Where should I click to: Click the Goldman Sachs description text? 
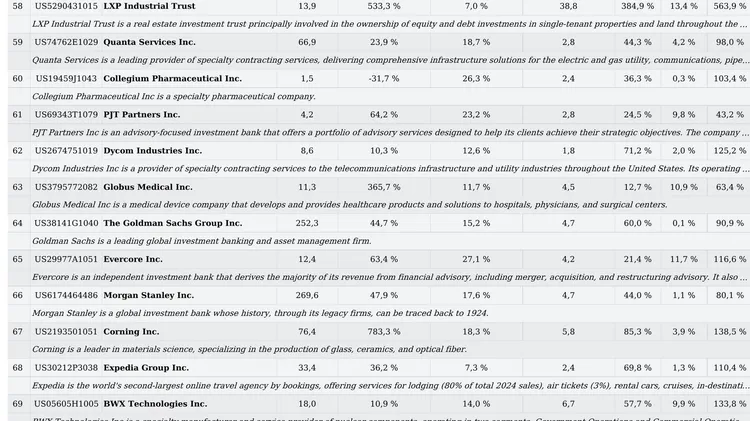pyautogui.click(x=201, y=241)
